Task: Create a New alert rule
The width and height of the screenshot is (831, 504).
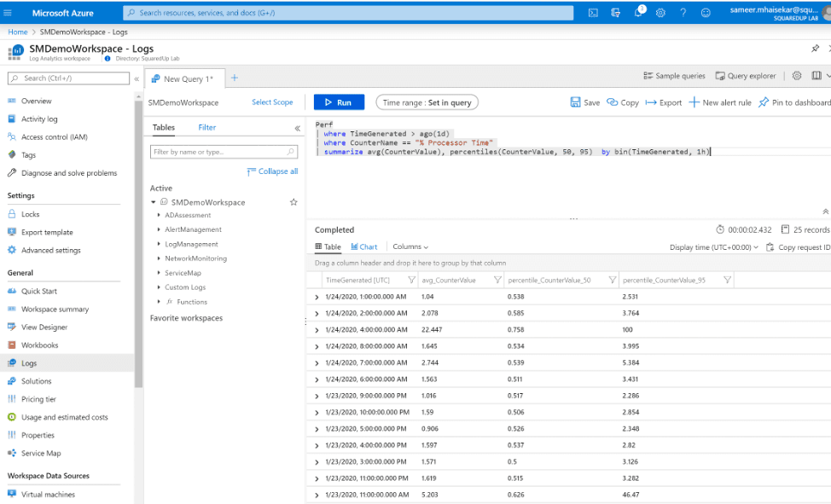Action: [x=720, y=102]
